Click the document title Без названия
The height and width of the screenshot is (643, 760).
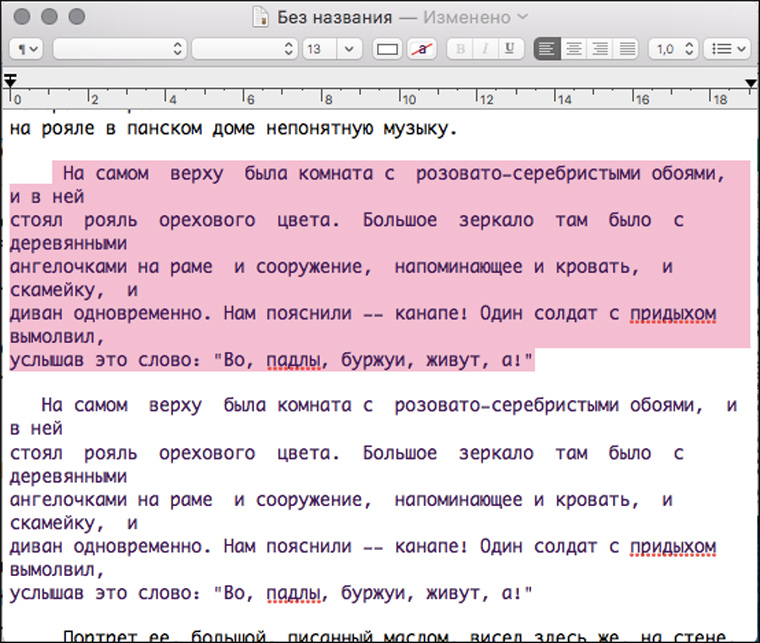coord(334,18)
